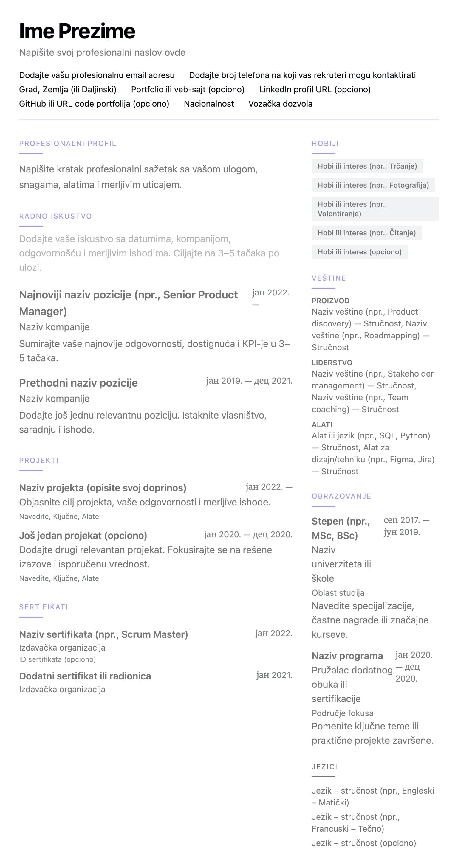Select the Scrum Master certificate name
Viewport: 458px width, 868px height.
pos(103,634)
